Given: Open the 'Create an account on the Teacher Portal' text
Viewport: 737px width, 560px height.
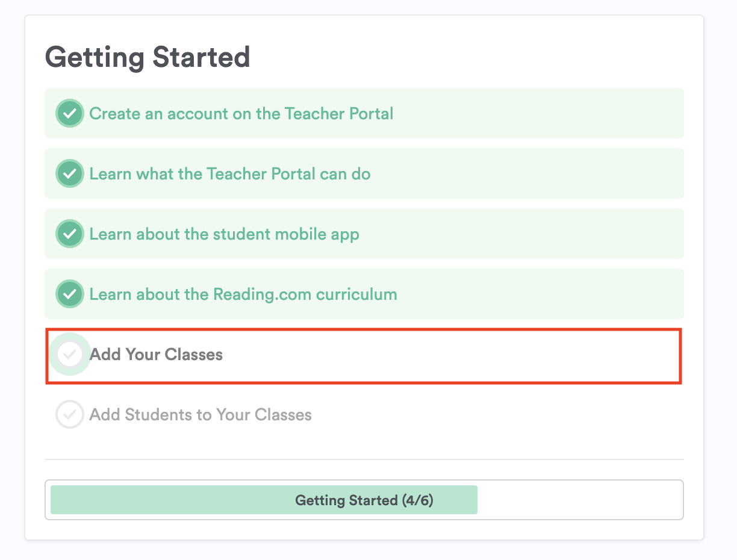Looking at the screenshot, I should (241, 113).
